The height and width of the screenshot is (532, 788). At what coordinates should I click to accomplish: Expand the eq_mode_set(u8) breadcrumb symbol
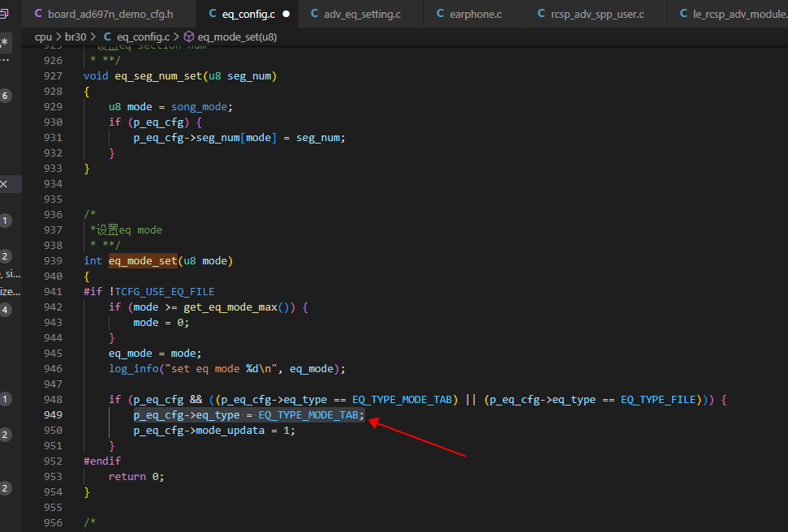point(230,36)
